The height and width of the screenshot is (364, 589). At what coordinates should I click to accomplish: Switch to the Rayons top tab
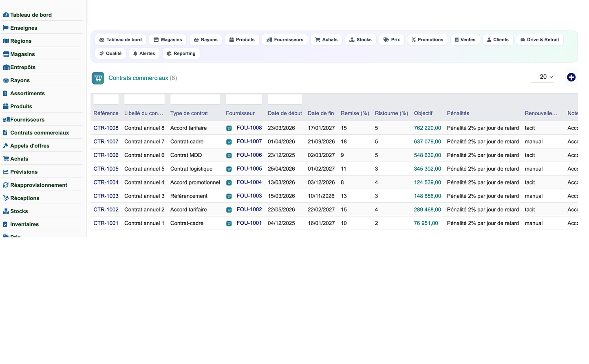(x=206, y=39)
